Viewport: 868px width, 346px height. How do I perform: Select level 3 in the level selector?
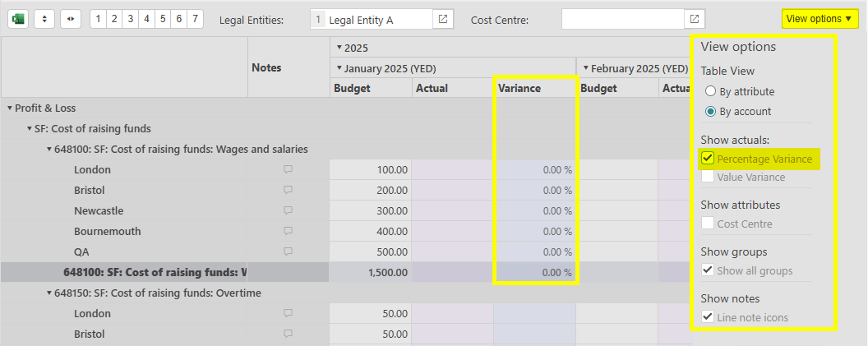point(130,19)
